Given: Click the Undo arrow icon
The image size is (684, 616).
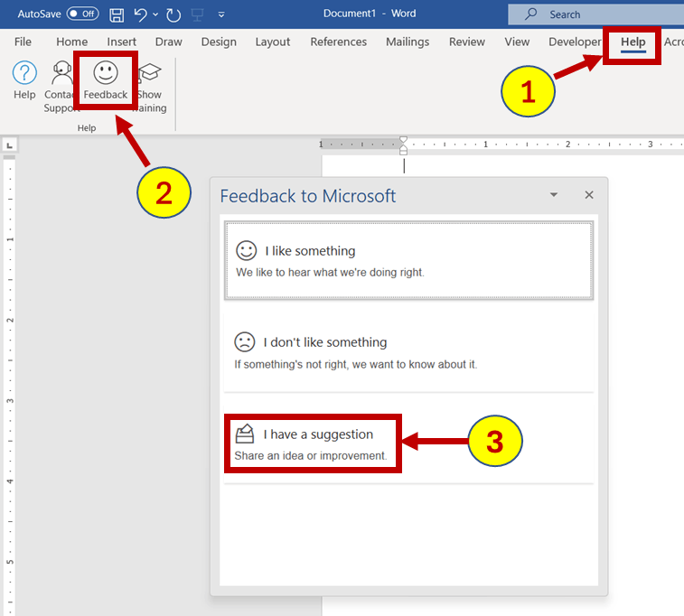Looking at the screenshot, I should pyautogui.click(x=140, y=14).
